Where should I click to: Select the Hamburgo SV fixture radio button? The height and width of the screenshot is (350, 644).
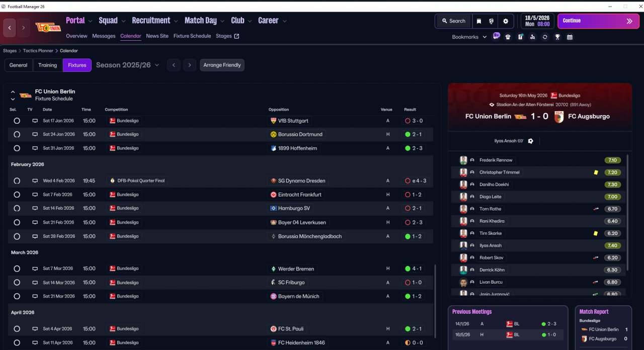tap(17, 208)
